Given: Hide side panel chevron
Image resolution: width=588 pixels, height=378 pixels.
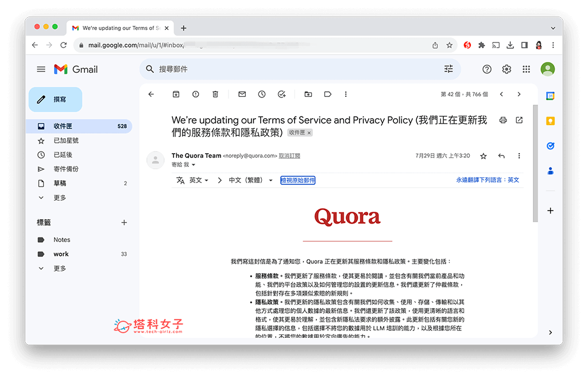Looking at the screenshot, I should (550, 332).
